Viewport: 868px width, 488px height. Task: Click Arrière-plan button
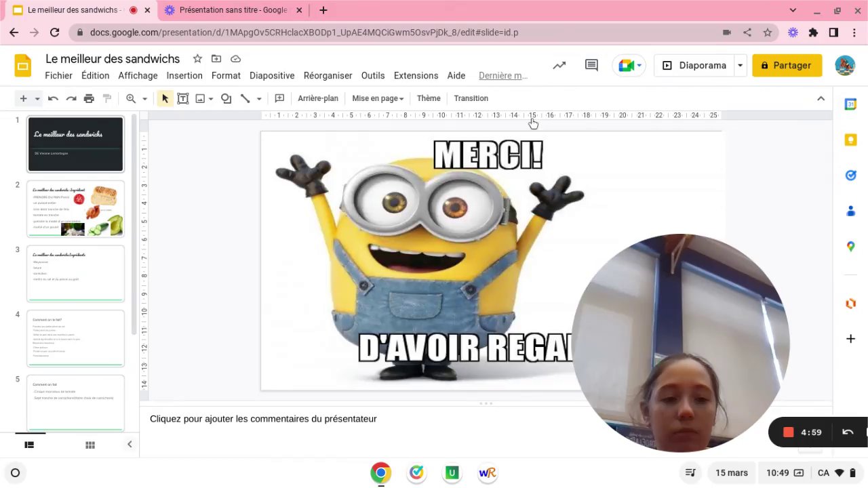(318, 98)
